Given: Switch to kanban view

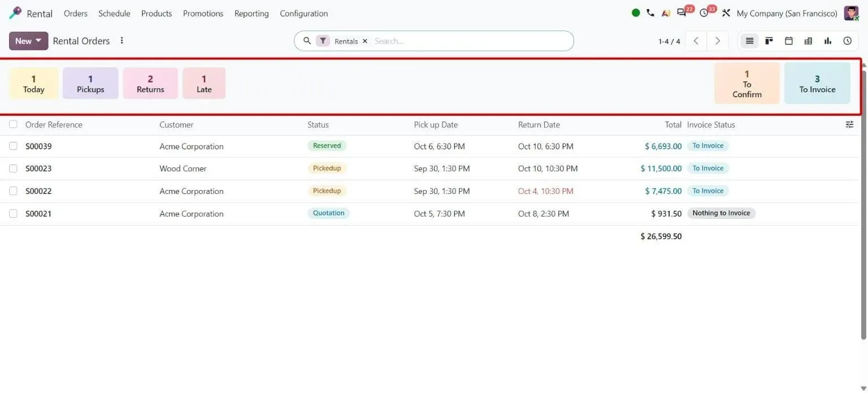Looking at the screenshot, I should tap(769, 41).
